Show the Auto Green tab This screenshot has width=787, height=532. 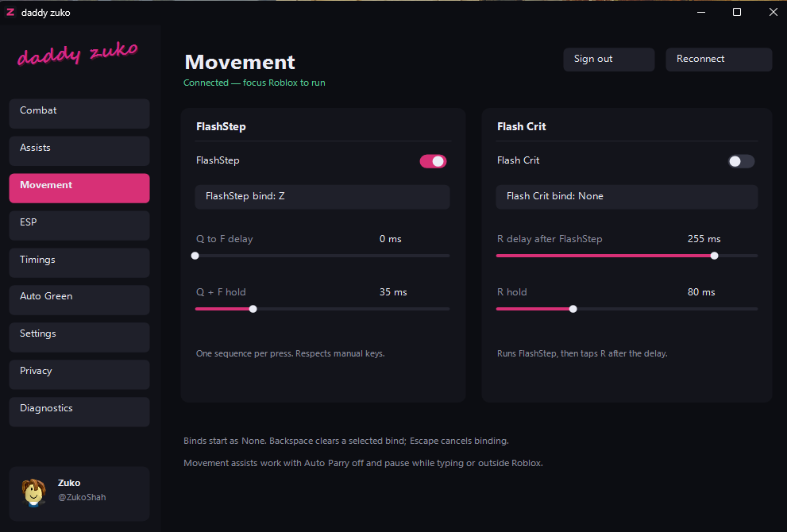79,300
